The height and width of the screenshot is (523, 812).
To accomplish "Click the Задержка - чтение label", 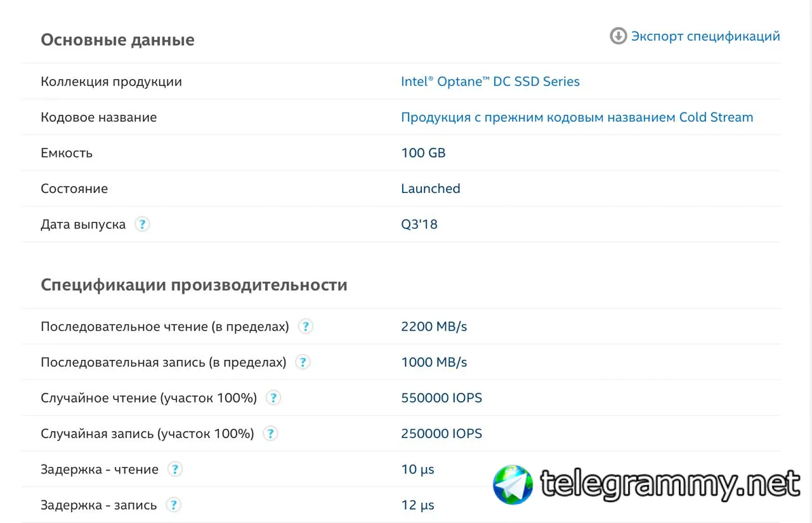I will pyautogui.click(x=100, y=470).
